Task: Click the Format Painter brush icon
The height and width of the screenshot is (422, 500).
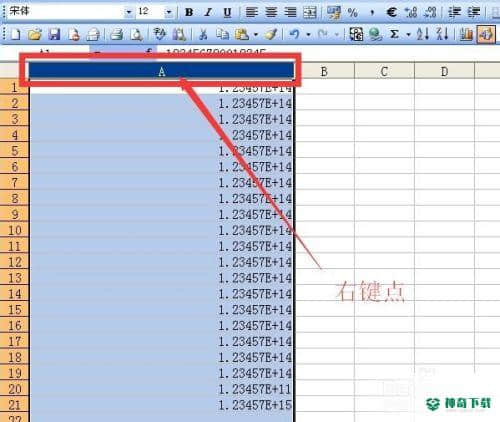Action: (271, 34)
